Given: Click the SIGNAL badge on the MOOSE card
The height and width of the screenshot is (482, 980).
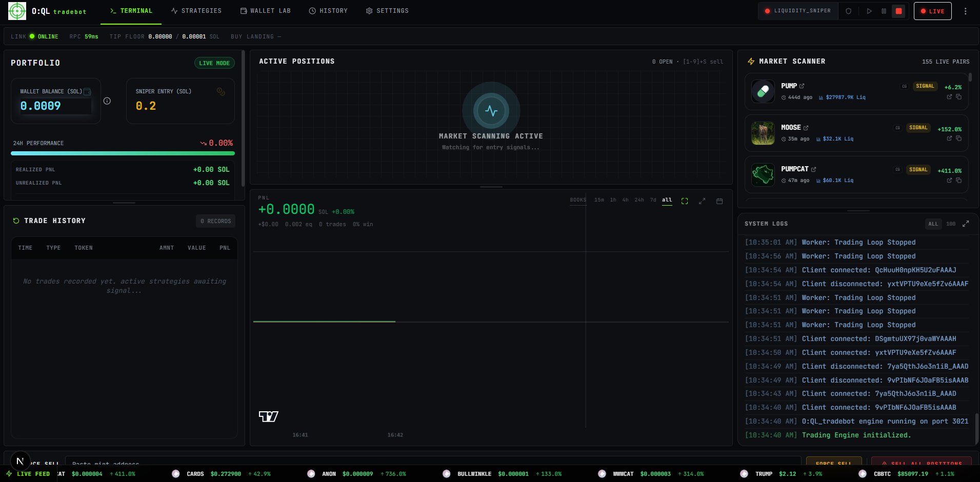Looking at the screenshot, I should click(x=918, y=128).
